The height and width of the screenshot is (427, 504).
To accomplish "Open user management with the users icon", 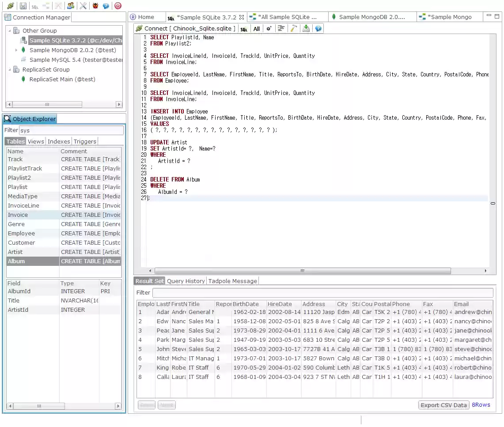I will point(70,6).
